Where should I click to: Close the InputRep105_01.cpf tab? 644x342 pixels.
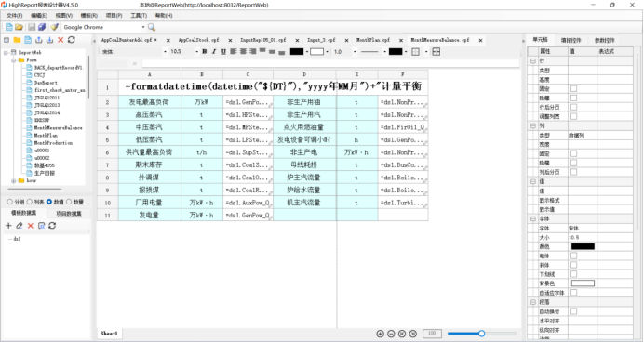(298, 40)
